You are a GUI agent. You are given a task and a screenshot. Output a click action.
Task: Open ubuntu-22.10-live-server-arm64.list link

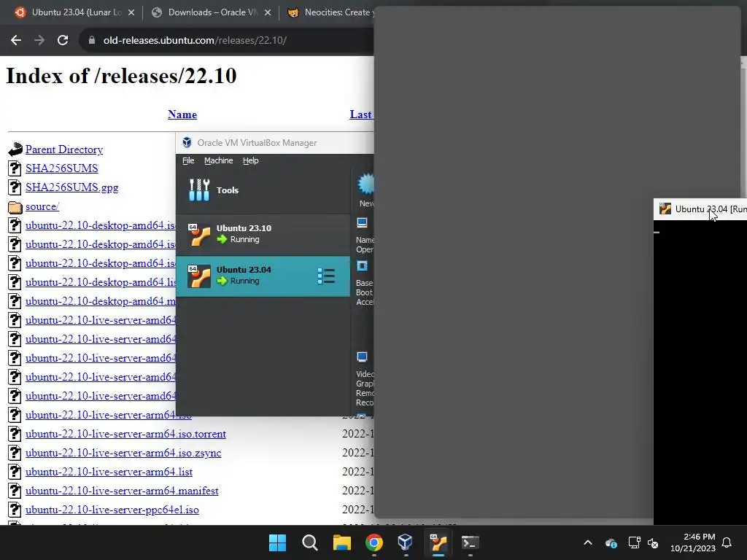109,472
